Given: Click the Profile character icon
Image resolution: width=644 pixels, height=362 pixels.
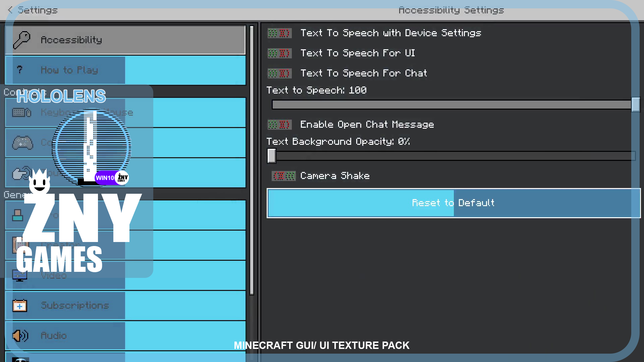Looking at the screenshot, I should (x=18, y=215).
